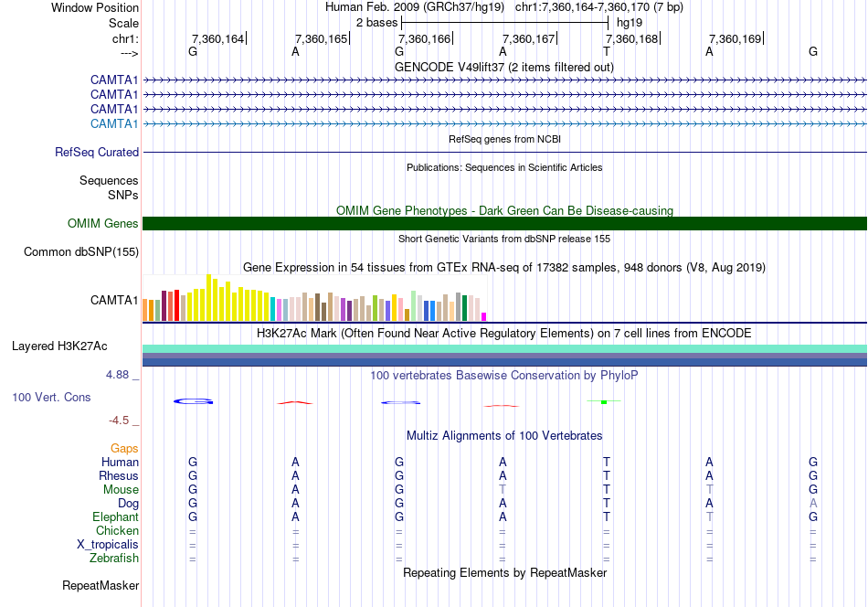
Task: Click the green PhyloP conservation mark
Action: pos(604,401)
